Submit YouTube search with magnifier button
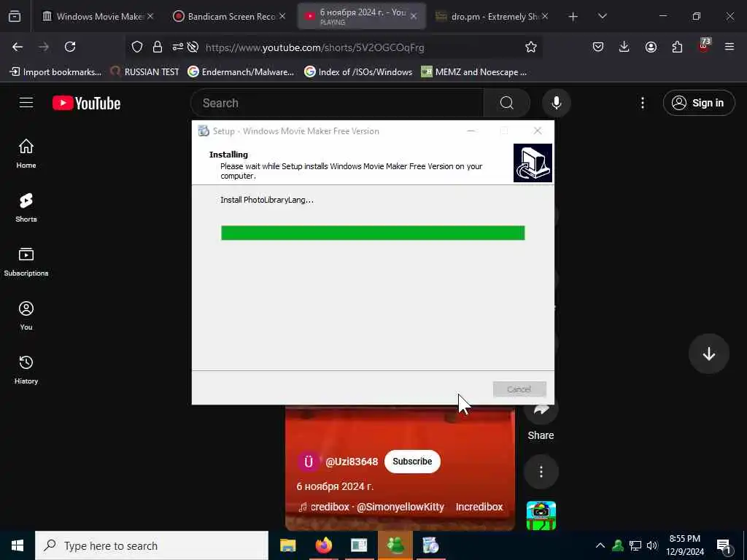 tap(506, 103)
